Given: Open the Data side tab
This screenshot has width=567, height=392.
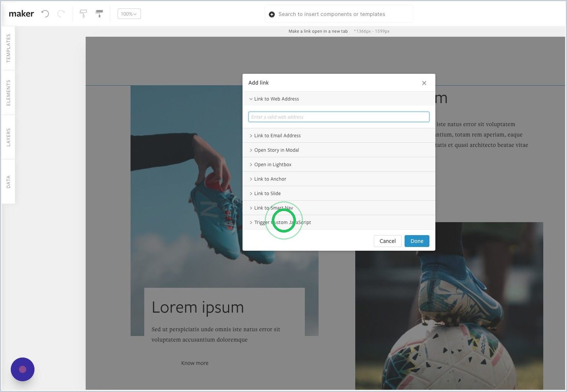Looking at the screenshot, I should (8, 182).
